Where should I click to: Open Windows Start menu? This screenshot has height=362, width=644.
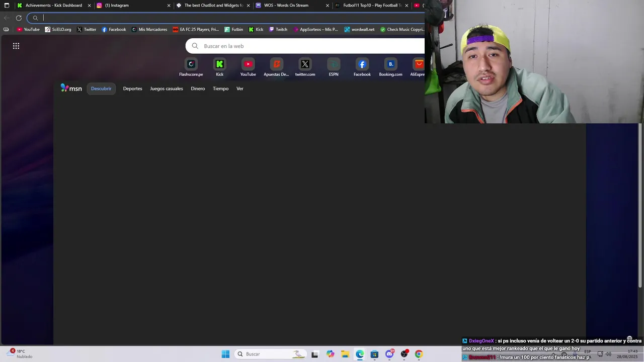pyautogui.click(x=225, y=354)
